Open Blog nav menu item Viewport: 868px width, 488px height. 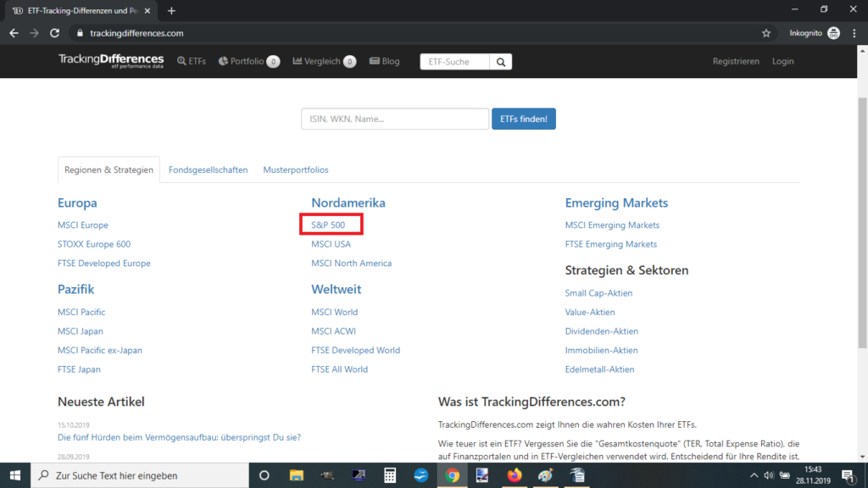[384, 61]
